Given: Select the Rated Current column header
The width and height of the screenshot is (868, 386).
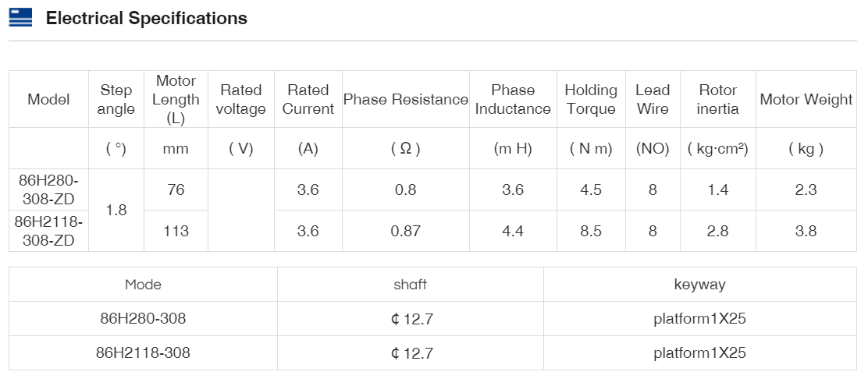Looking at the screenshot, I should (x=308, y=100).
